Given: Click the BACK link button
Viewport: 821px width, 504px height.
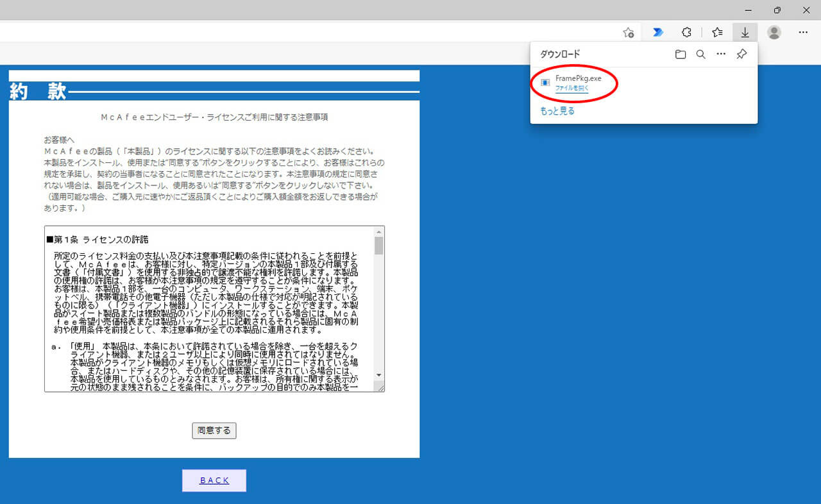Looking at the screenshot, I should (x=214, y=480).
